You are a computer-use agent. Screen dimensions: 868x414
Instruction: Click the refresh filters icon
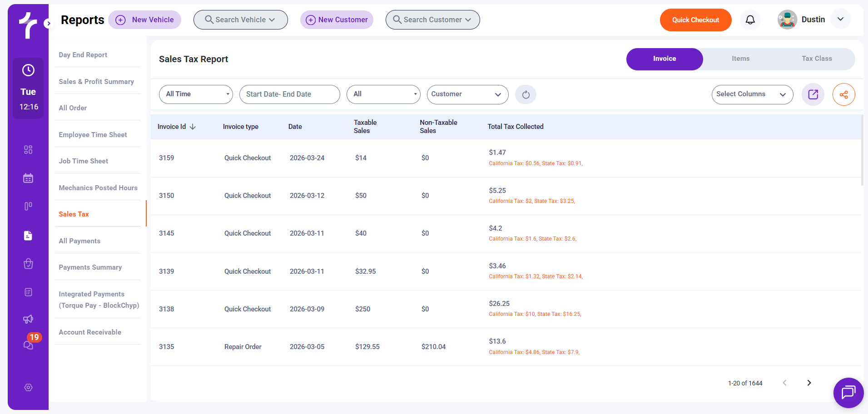tap(526, 94)
